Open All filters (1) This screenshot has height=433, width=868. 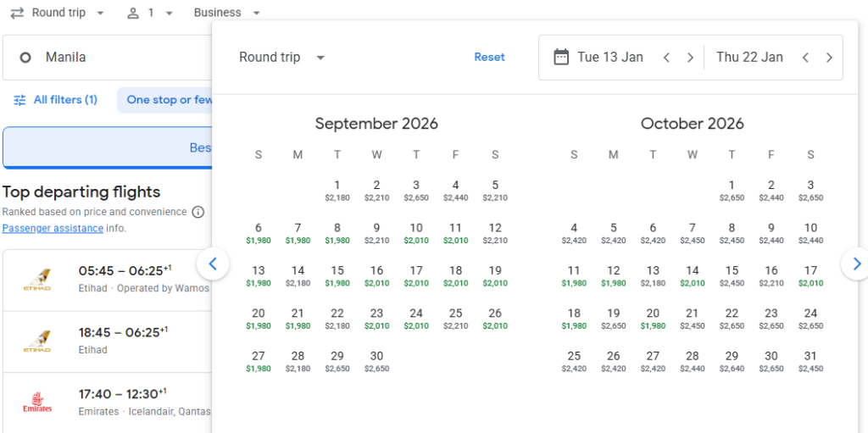tap(55, 100)
